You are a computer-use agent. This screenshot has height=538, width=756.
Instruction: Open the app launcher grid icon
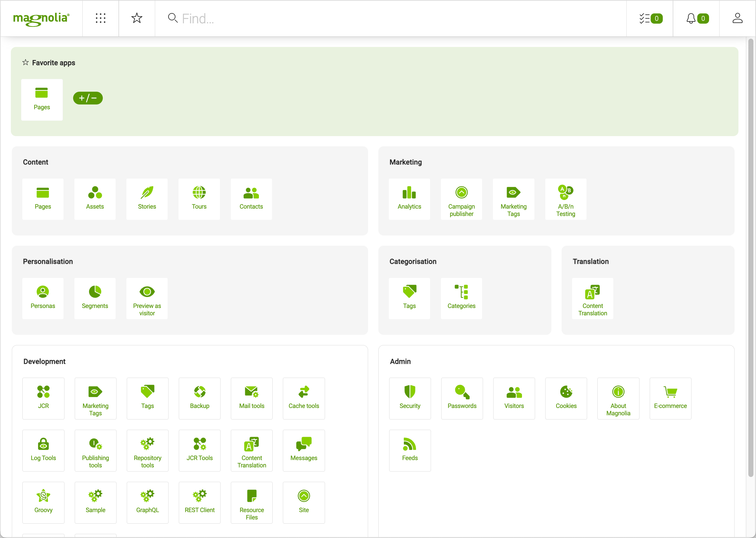click(101, 18)
